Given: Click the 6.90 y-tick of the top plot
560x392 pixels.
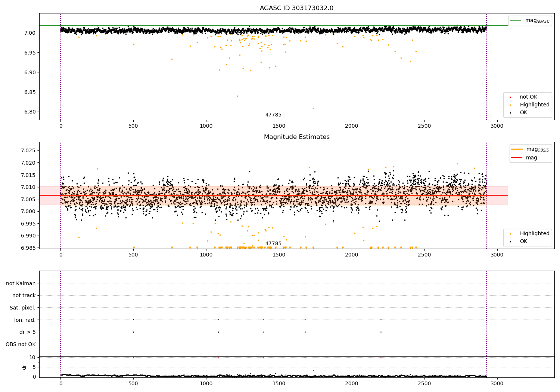Looking at the screenshot, I should click(x=30, y=72).
